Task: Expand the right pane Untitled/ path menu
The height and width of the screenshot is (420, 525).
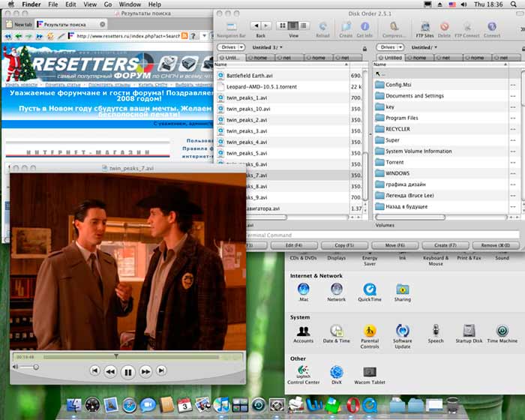Action: point(424,47)
